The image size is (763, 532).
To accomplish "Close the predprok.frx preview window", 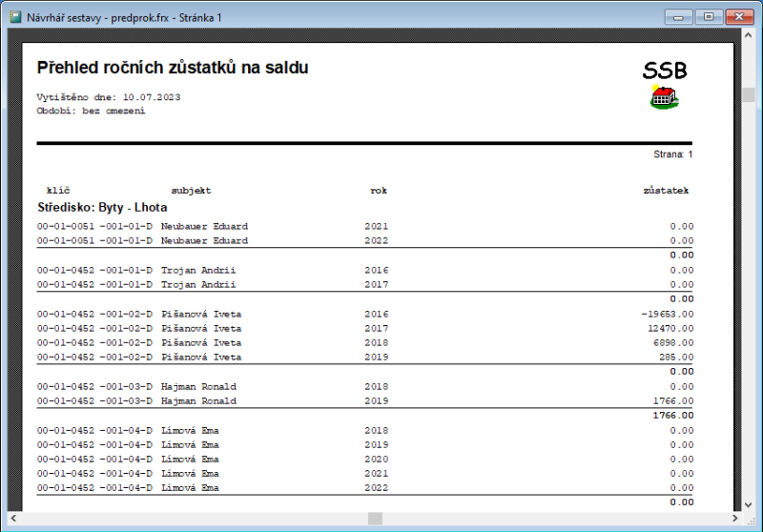I will (x=738, y=17).
